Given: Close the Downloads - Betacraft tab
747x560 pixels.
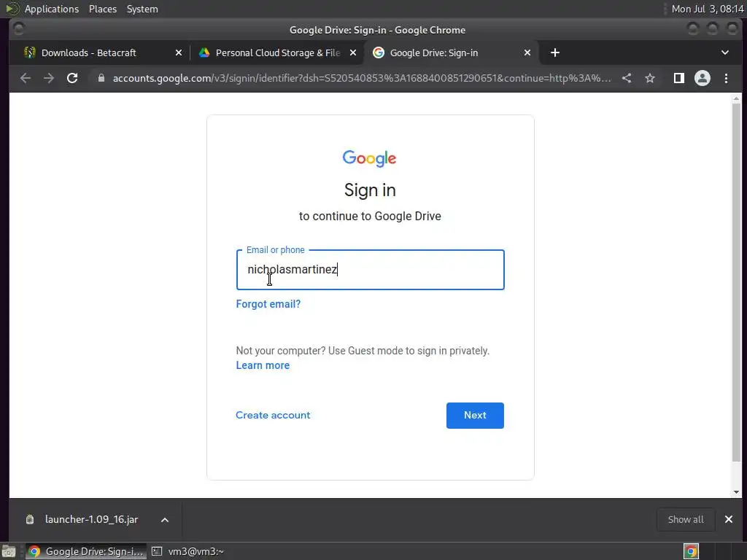Looking at the screenshot, I should pos(179,52).
